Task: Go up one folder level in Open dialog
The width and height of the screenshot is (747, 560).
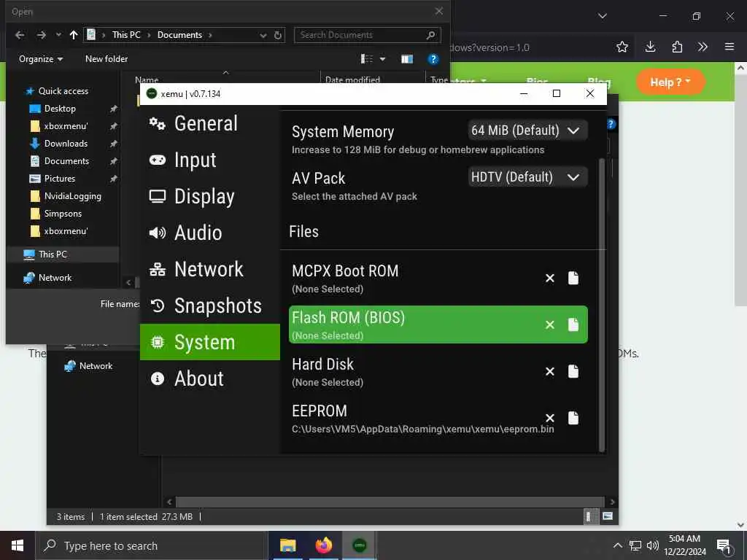Action: (x=74, y=35)
